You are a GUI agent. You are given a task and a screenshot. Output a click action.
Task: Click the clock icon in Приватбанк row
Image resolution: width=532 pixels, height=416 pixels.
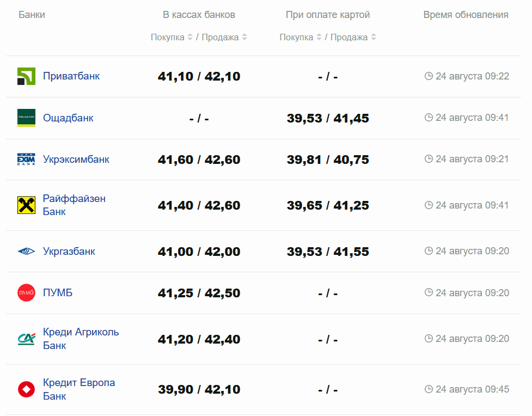click(429, 76)
